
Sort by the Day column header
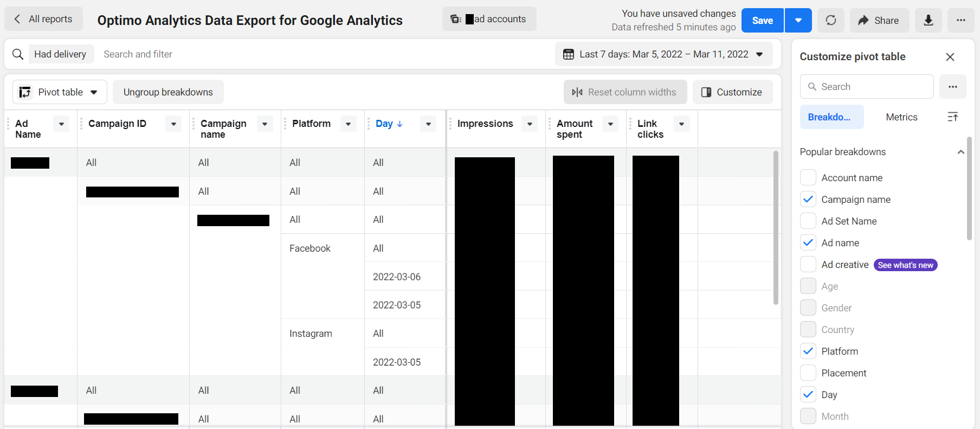click(389, 124)
